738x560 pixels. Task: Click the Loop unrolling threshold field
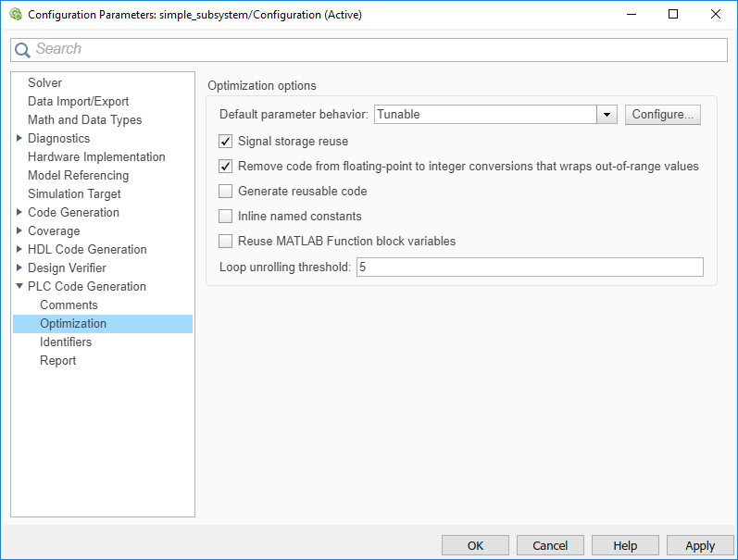tap(529, 268)
